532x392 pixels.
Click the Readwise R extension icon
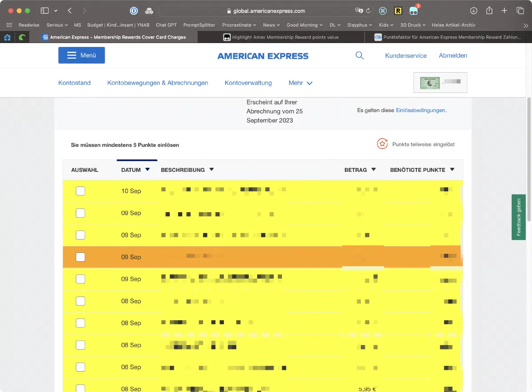point(398,11)
